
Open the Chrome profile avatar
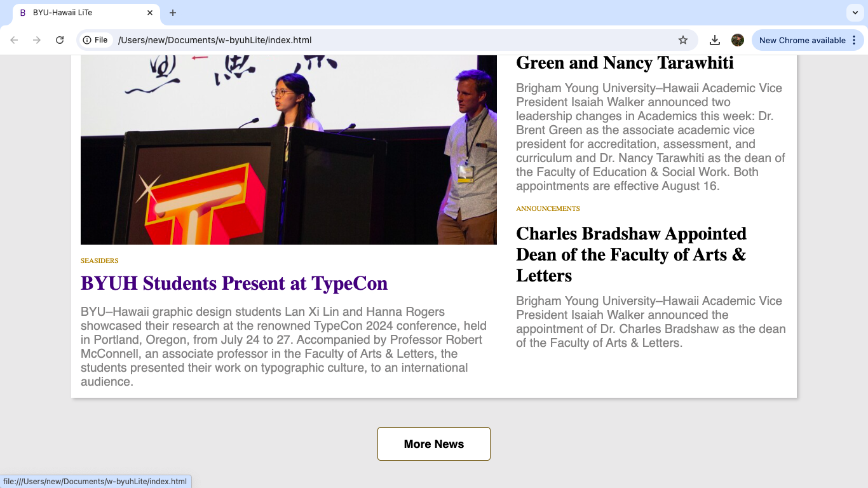738,40
